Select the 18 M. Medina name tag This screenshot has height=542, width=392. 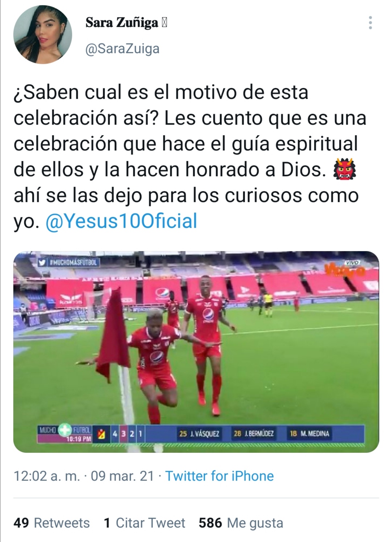(x=310, y=433)
